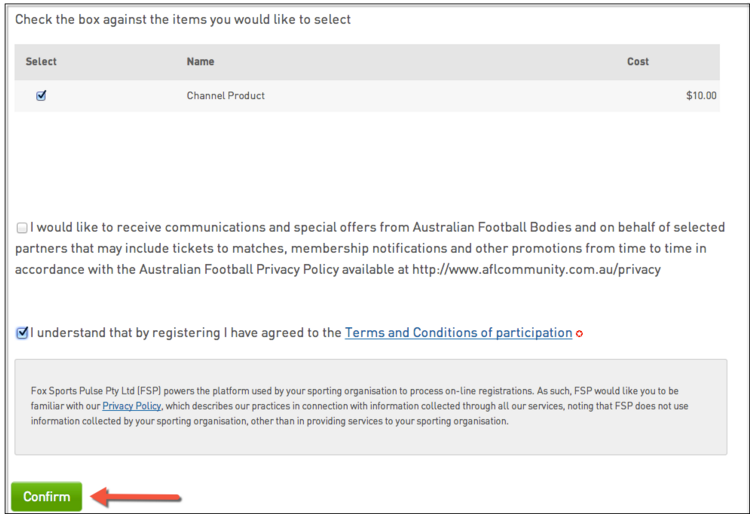The height and width of the screenshot is (517, 755).
Task: Open the Terms and Conditions of participation link
Action: (458, 333)
